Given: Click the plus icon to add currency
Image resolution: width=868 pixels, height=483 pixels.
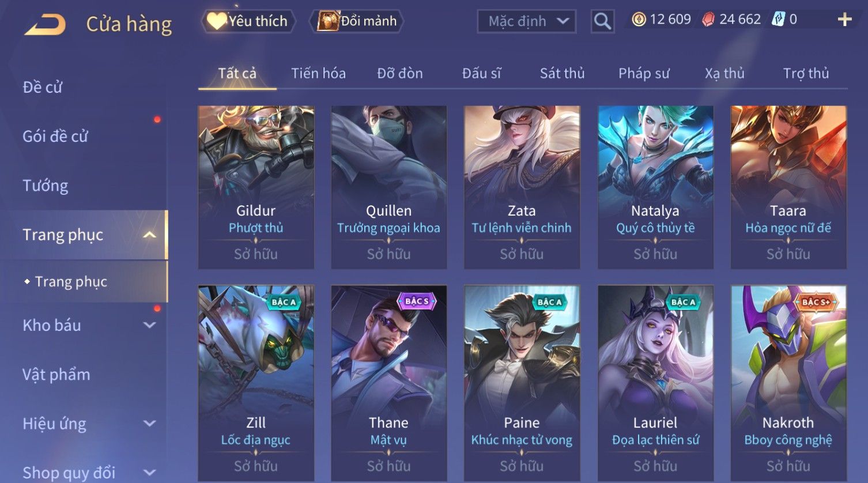Looking at the screenshot, I should tap(844, 20).
